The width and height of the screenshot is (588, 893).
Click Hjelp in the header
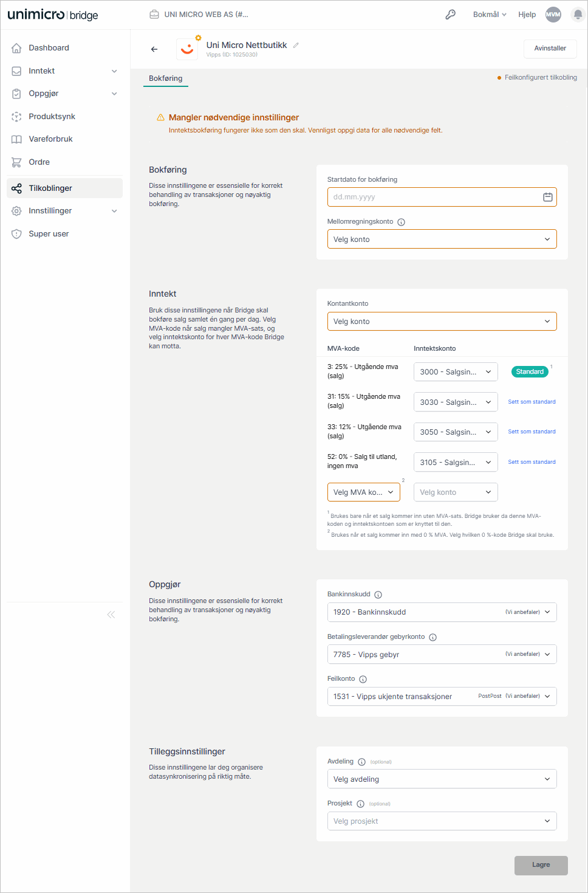click(527, 15)
